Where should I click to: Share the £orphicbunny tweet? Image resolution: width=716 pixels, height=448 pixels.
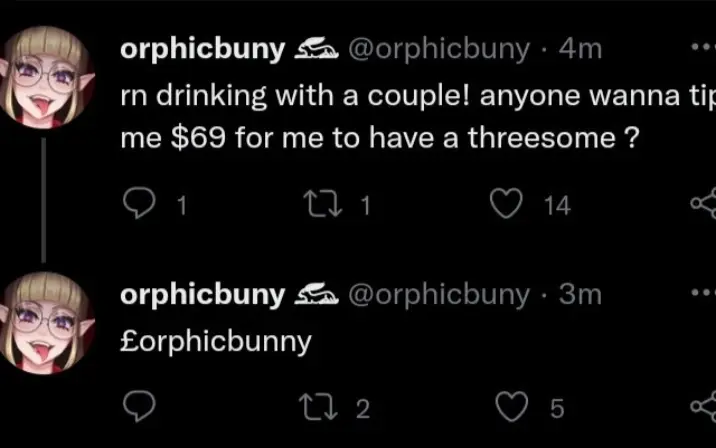pos(703,406)
